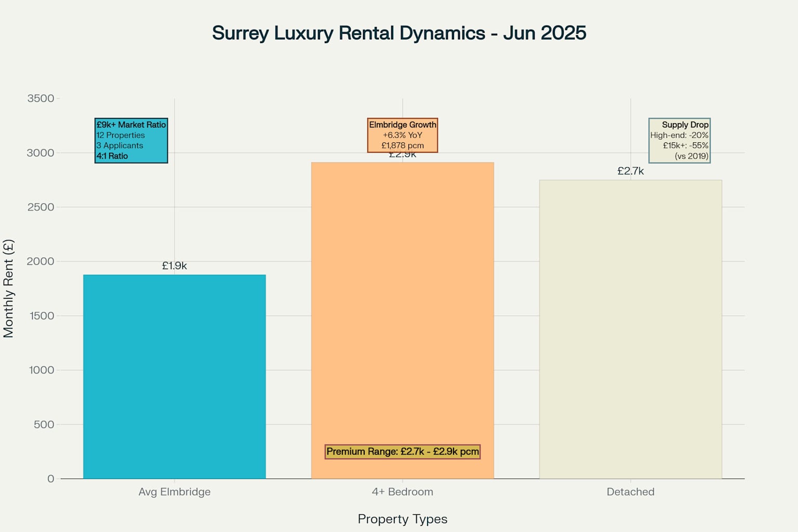Click the Property Types axis label
This screenshot has width=798, height=532.
click(x=403, y=518)
